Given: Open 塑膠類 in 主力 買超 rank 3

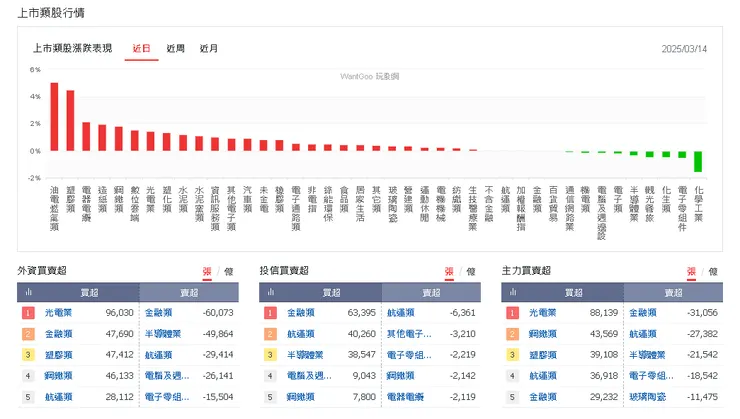Looking at the screenshot, I should [x=543, y=355].
